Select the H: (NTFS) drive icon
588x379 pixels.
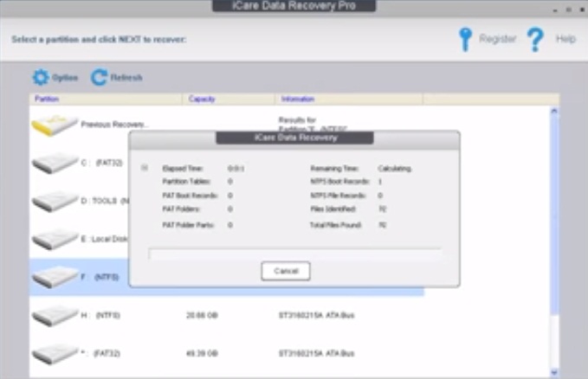(55, 315)
